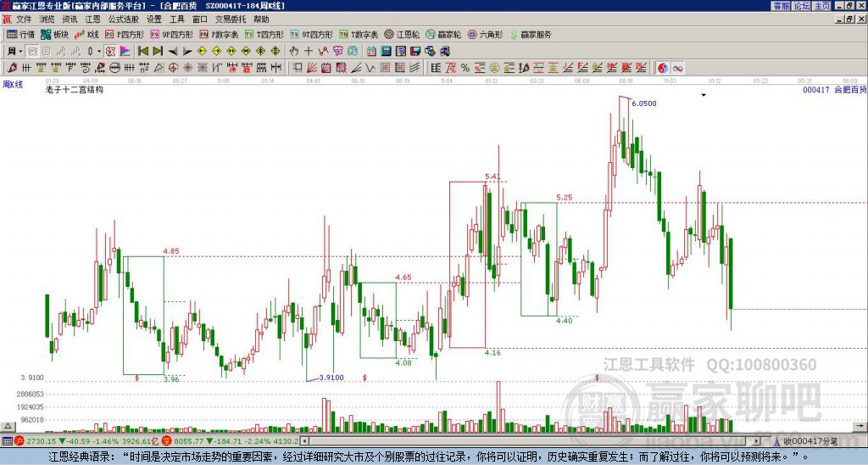Open the 帮助 menu
868x465 pixels.
pyautogui.click(x=261, y=20)
